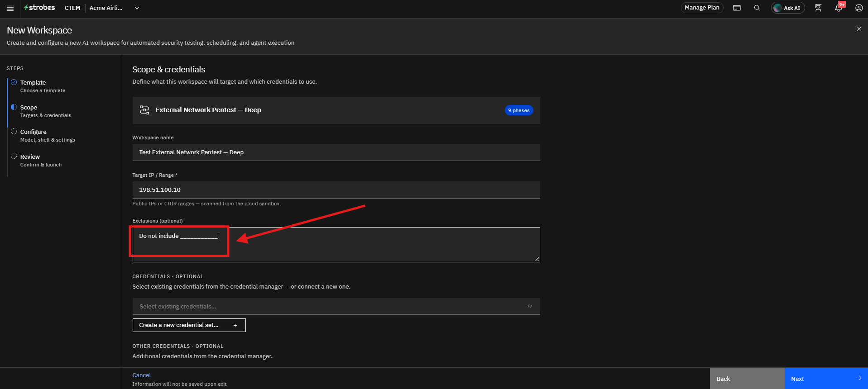
Task: Click the Scope & credentials heading
Action: point(168,70)
